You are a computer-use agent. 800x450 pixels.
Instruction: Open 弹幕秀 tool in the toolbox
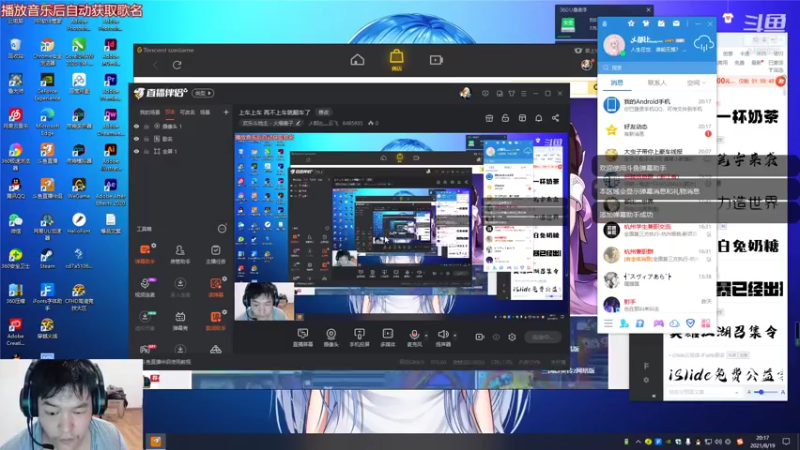click(180, 321)
